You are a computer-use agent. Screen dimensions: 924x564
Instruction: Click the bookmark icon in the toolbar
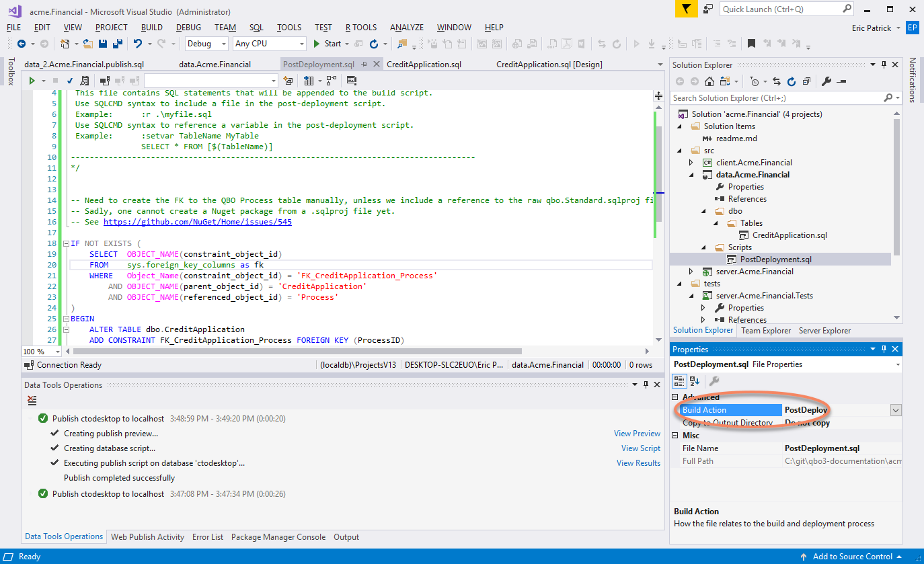tap(751, 44)
